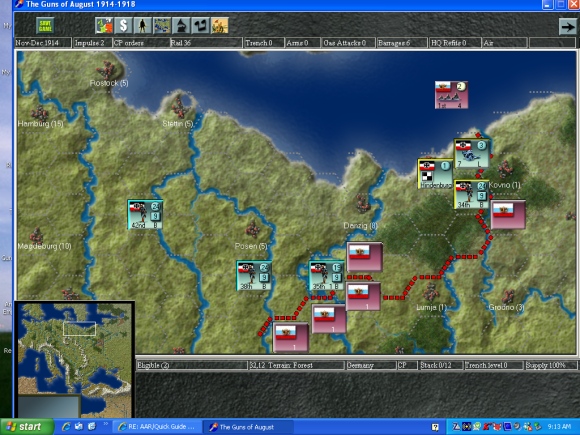Image resolution: width=580 pixels, height=435 pixels.
Task: Advance with the right arrow button
Action: coord(567,26)
